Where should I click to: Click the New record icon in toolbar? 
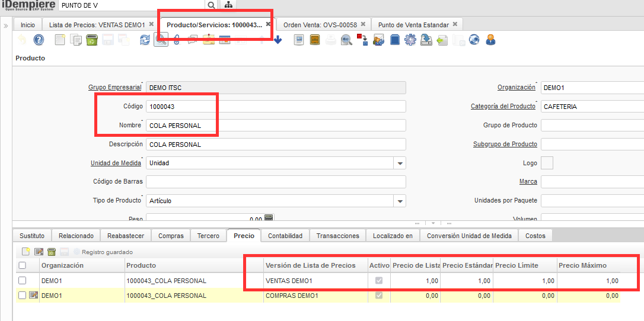pos(60,40)
